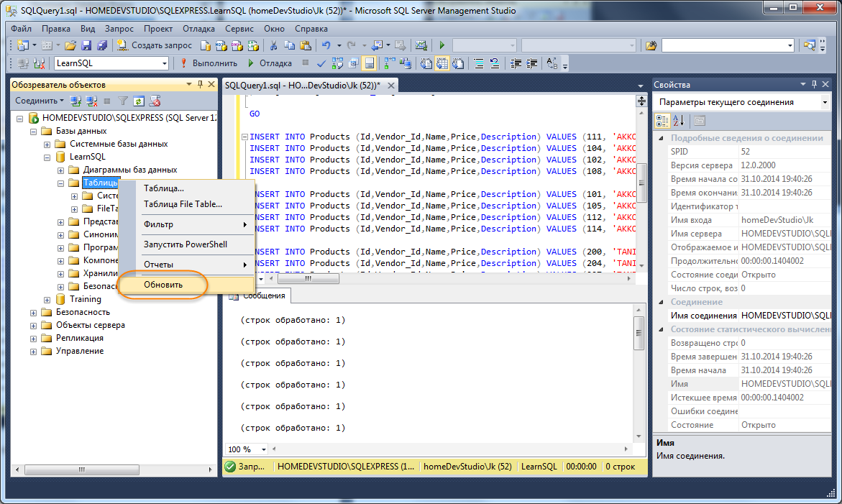The height and width of the screenshot is (504, 842).
Task: Click the decrease indent toolbar icon
Action: 516,63
